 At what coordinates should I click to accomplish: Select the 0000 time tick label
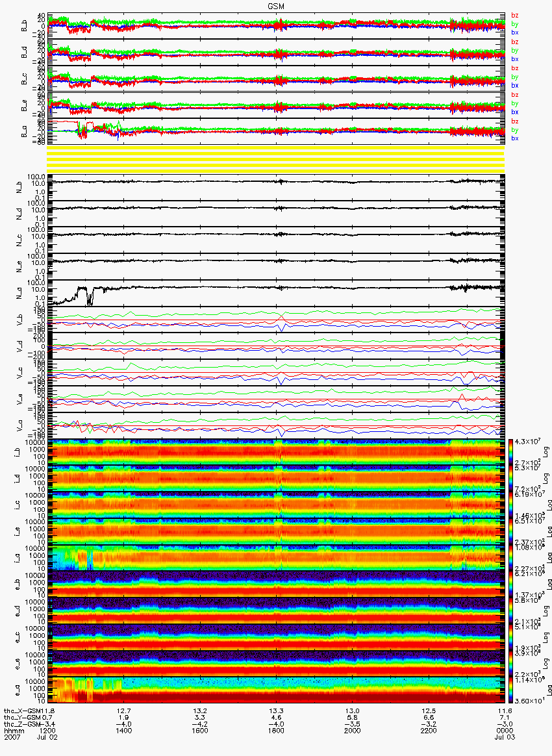(505, 731)
